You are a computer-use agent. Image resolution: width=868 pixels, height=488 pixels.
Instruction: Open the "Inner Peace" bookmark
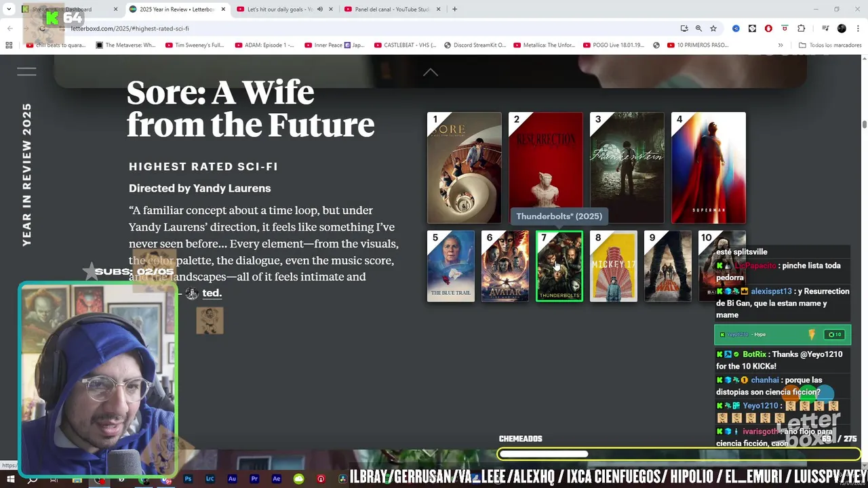[x=334, y=45]
